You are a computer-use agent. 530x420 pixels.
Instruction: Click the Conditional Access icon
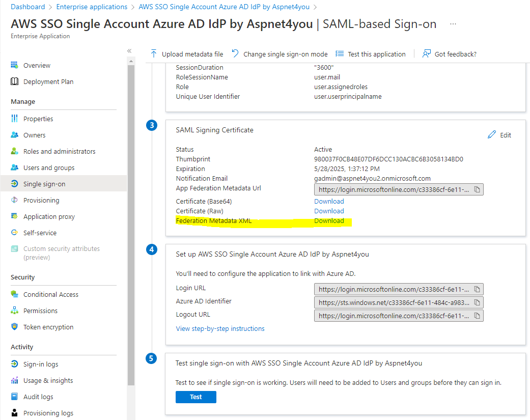(14, 294)
